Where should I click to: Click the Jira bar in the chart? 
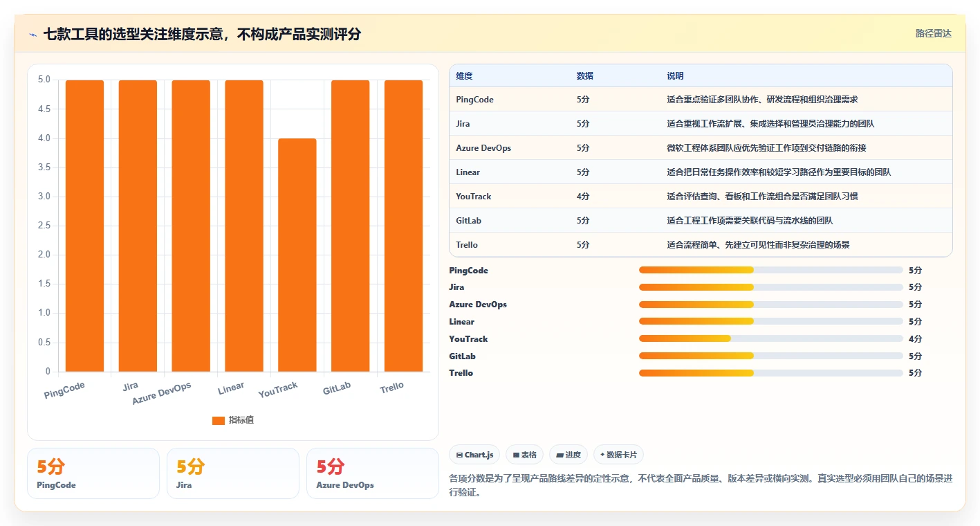138,226
